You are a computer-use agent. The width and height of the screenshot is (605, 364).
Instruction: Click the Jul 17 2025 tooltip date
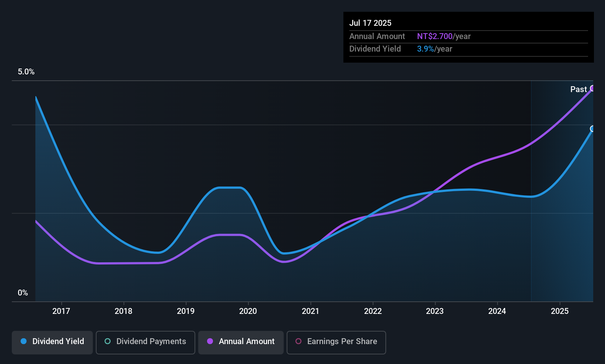[370, 23]
